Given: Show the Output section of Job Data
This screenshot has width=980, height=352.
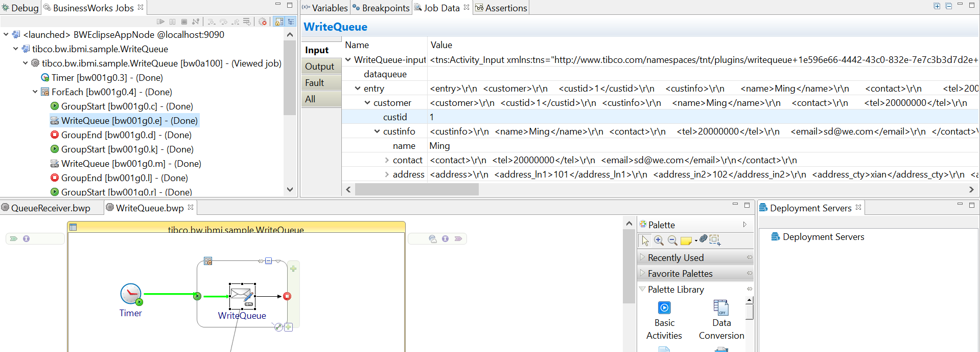Looking at the screenshot, I should 319,67.
